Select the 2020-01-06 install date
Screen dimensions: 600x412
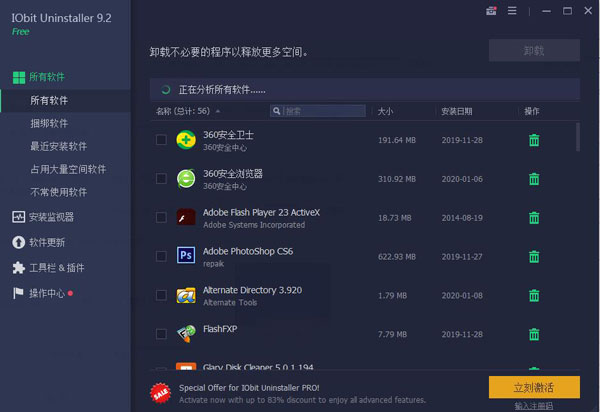pyautogui.click(x=462, y=179)
